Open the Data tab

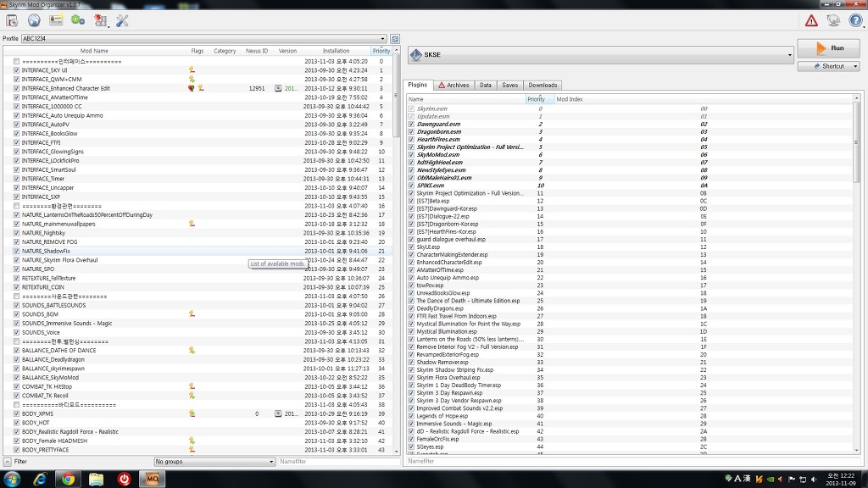[x=486, y=86]
